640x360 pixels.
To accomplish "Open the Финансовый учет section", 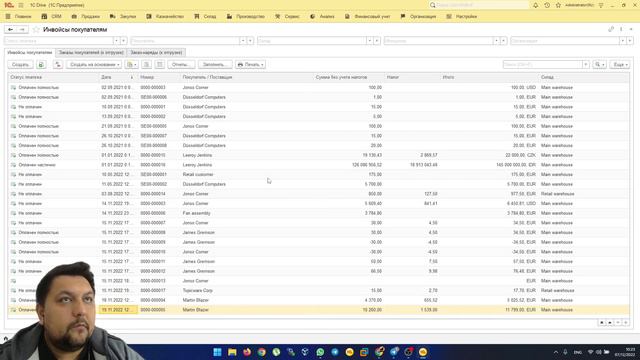I will click(x=368, y=16).
